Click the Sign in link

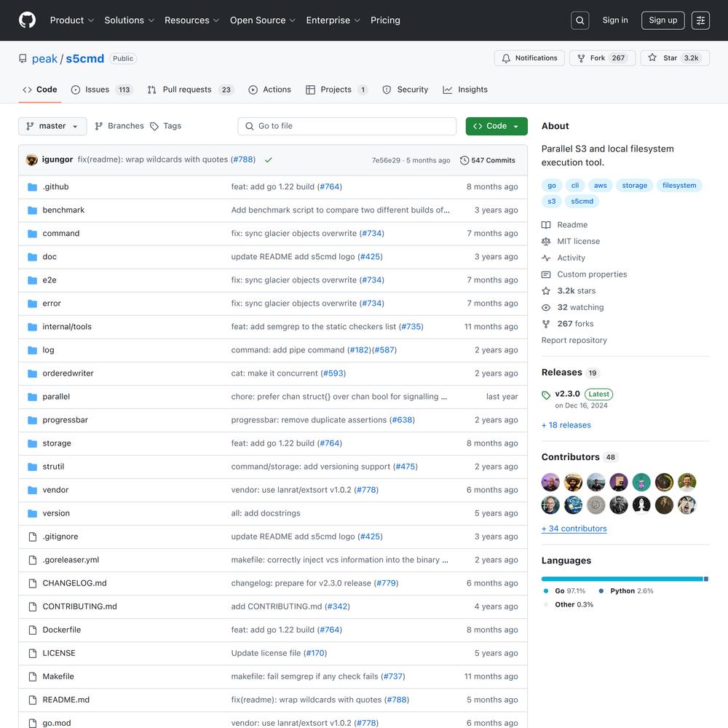point(614,20)
